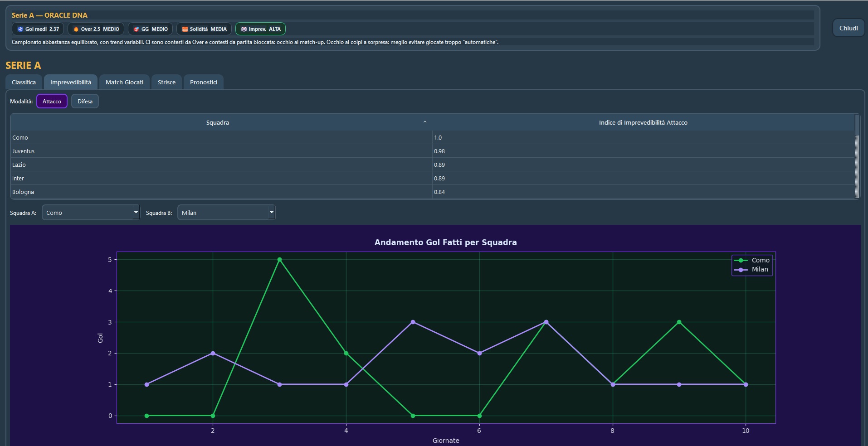Click the dice icon on the Imprev. ALTA badge
This screenshot has height=446, width=868.
point(244,29)
